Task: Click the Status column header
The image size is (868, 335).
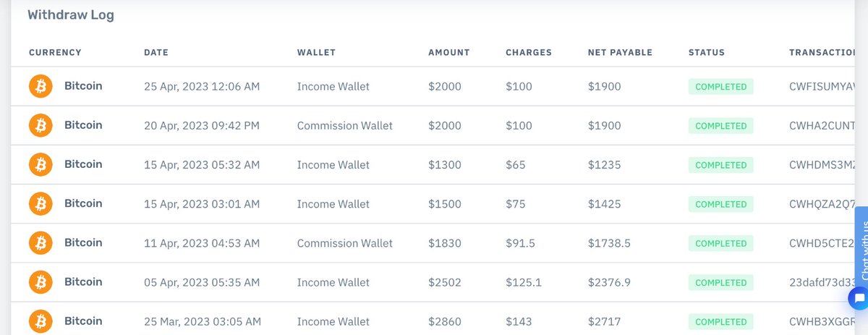Action: (x=707, y=52)
